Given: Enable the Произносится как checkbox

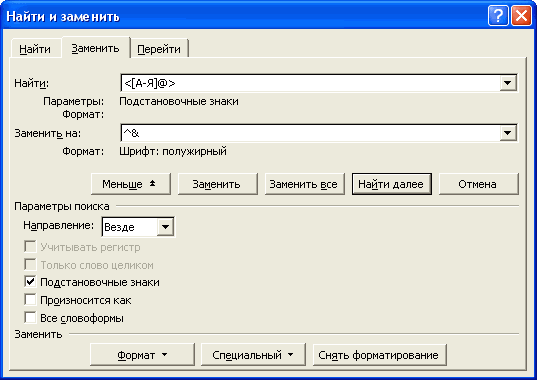Looking at the screenshot, I should [x=30, y=300].
